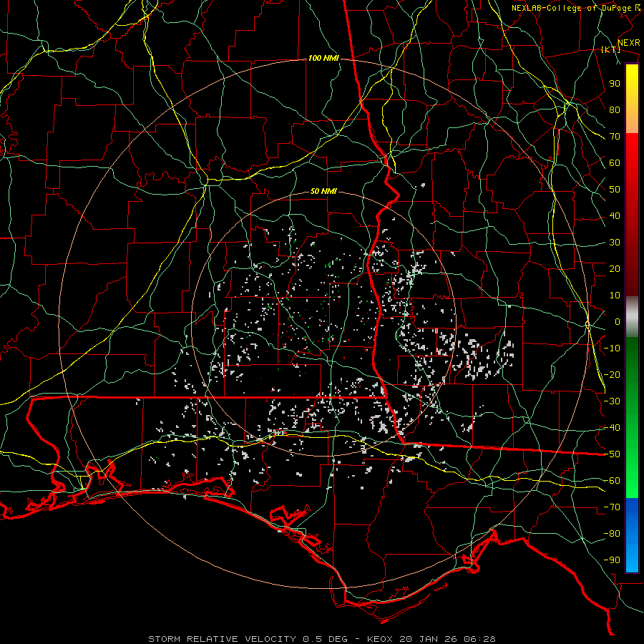Select the 90 value on the velocity scale

(615, 84)
